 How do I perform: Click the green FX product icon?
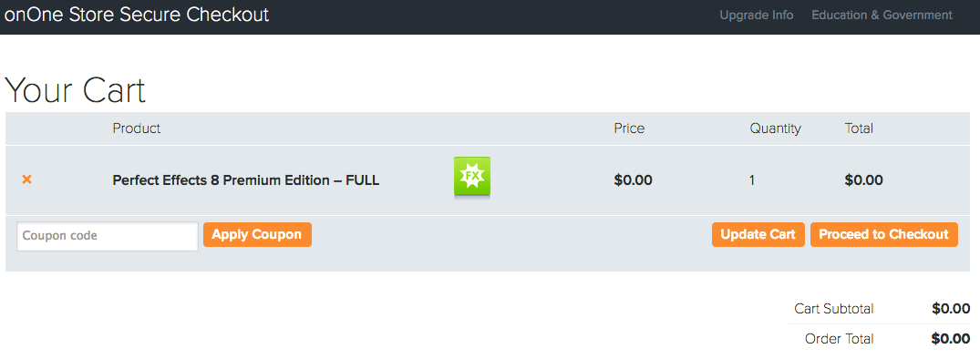tap(472, 178)
